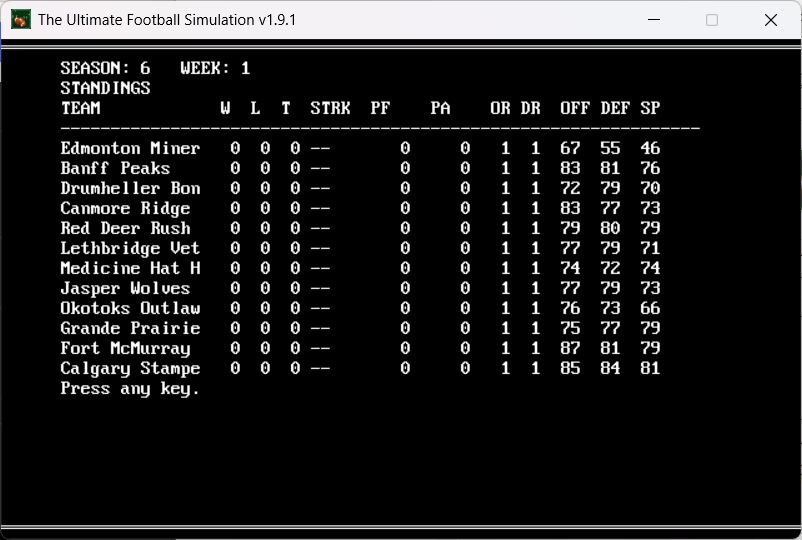Click the STANDINGS heading

point(105,88)
